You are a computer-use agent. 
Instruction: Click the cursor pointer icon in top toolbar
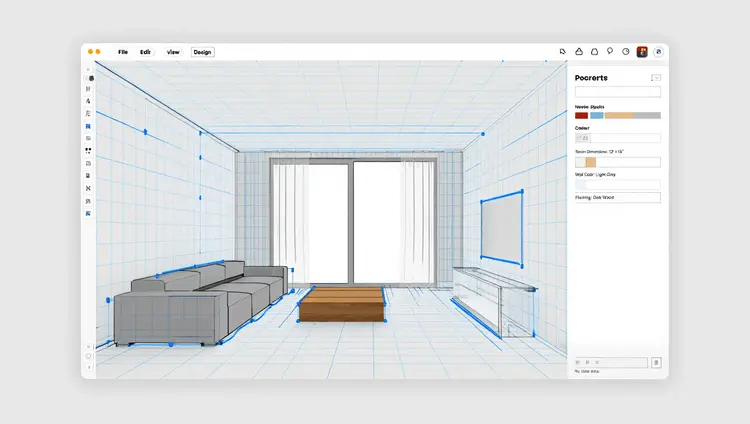point(563,51)
